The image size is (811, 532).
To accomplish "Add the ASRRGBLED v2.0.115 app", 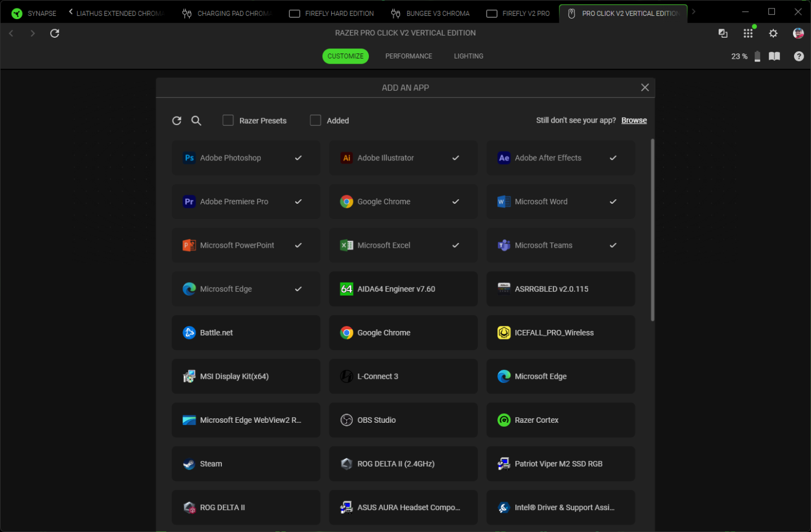I will click(561, 289).
